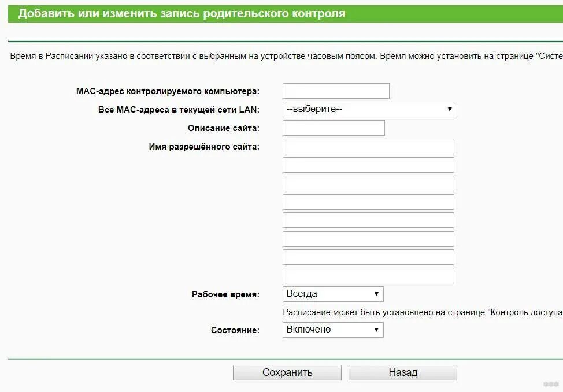The image size is (563, 392).
Task: Click the --выберите-- dropdown arrow
Action: pos(450,109)
